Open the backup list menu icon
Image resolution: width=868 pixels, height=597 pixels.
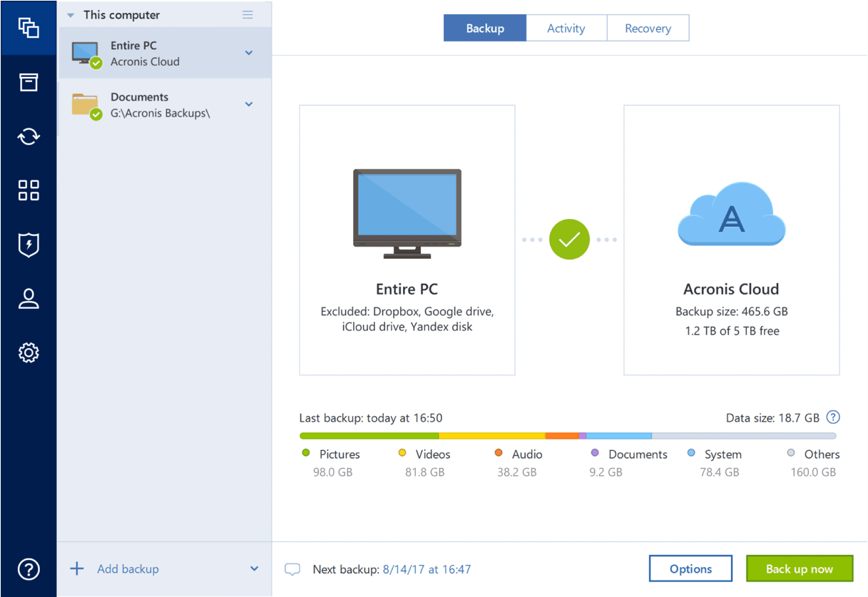pyautogui.click(x=247, y=14)
